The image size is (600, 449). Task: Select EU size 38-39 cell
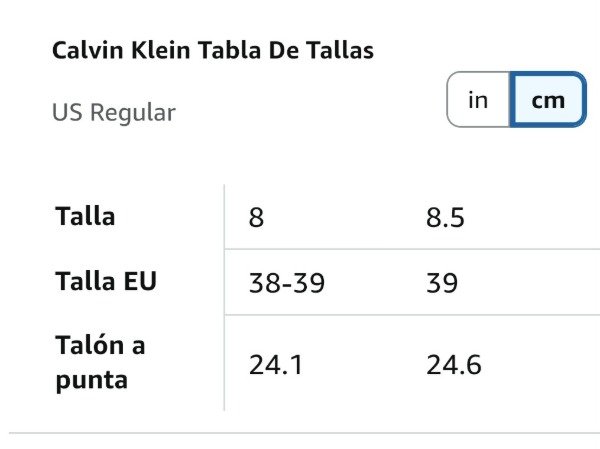pyautogui.click(x=287, y=283)
